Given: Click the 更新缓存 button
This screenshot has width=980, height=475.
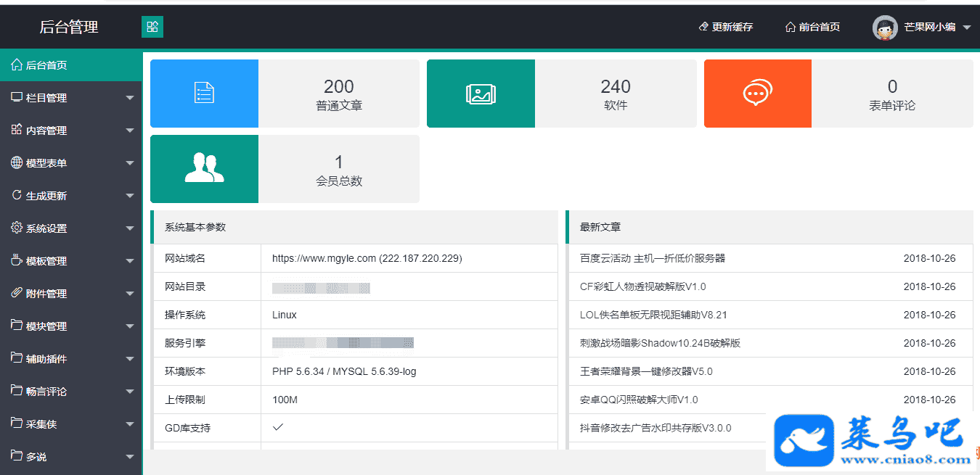Looking at the screenshot, I should point(725,28).
